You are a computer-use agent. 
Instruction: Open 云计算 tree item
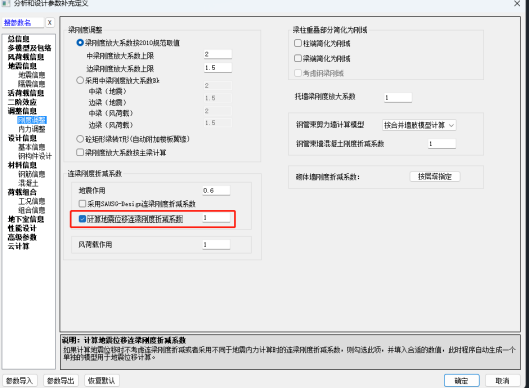click(19, 246)
